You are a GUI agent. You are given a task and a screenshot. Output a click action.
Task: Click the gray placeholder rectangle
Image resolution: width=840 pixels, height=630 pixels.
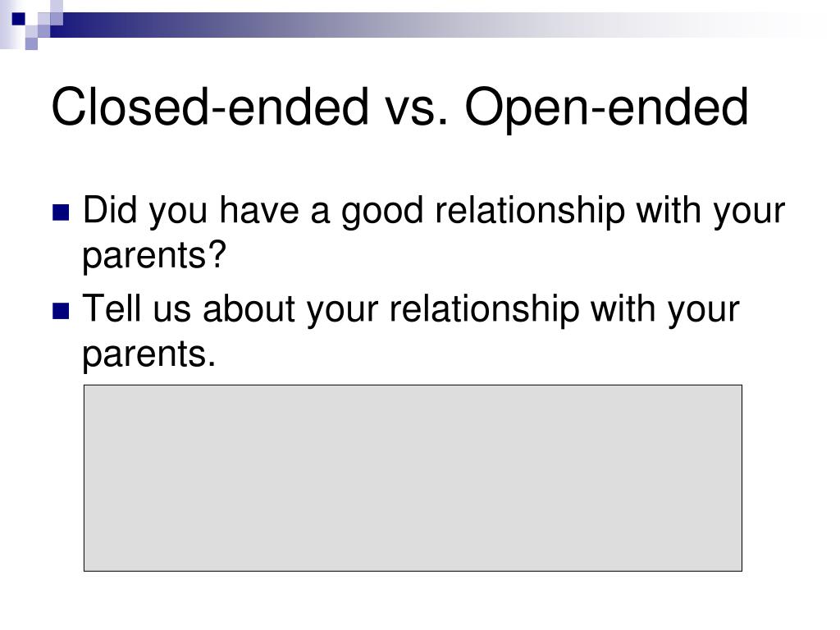[x=413, y=478]
